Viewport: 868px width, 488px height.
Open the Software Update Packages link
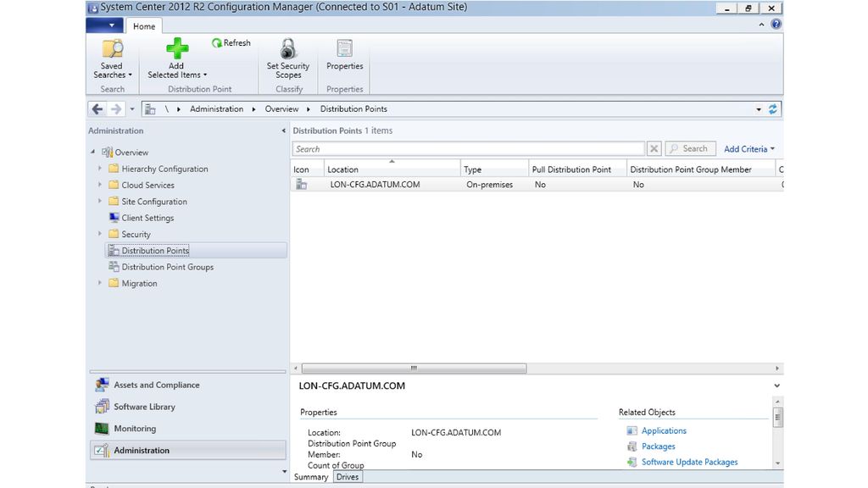689,462
